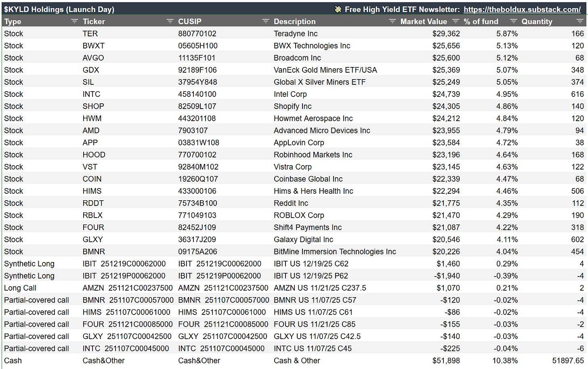
Task: Click the GDX ticker cell
Action: (91, 70)
